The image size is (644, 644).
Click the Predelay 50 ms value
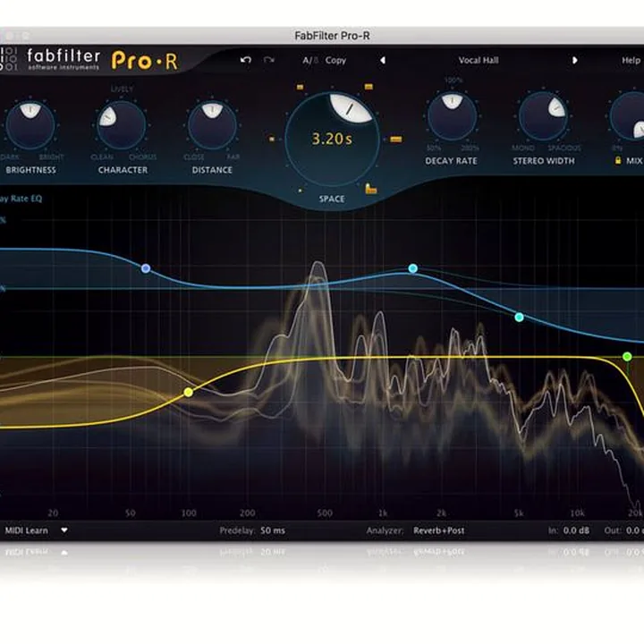273,530
